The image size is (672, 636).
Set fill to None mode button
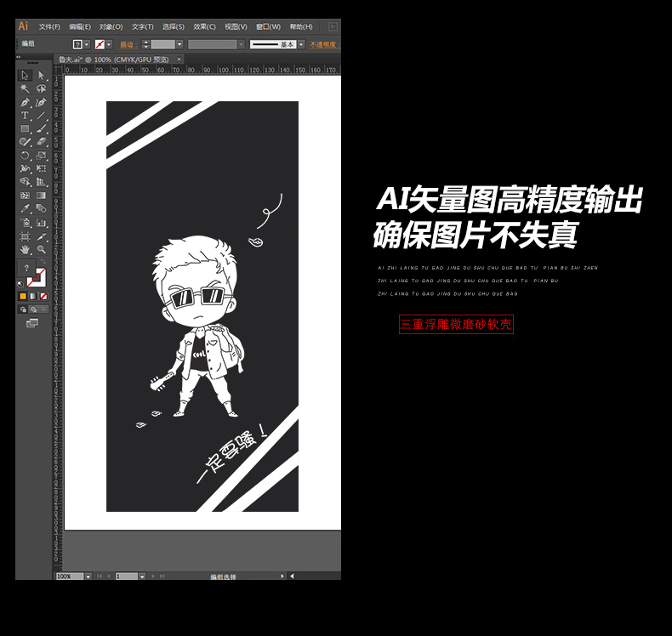pos(43,296)
